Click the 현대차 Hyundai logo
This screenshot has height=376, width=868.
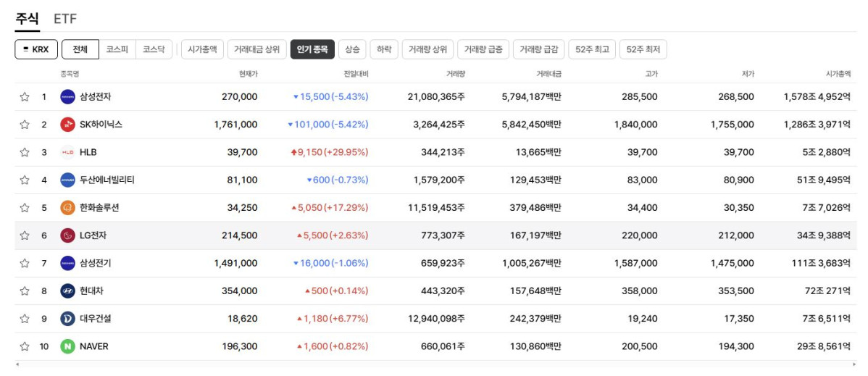coord(67,291)
